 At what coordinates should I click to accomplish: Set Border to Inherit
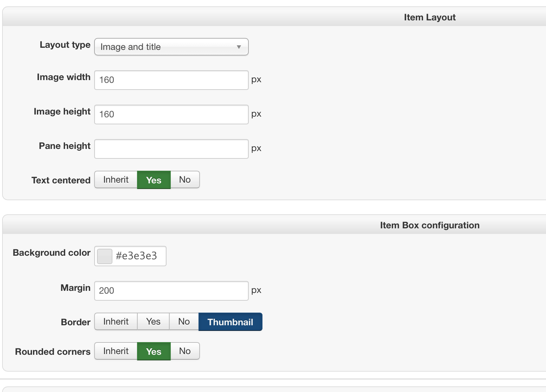tap(116, 322)
